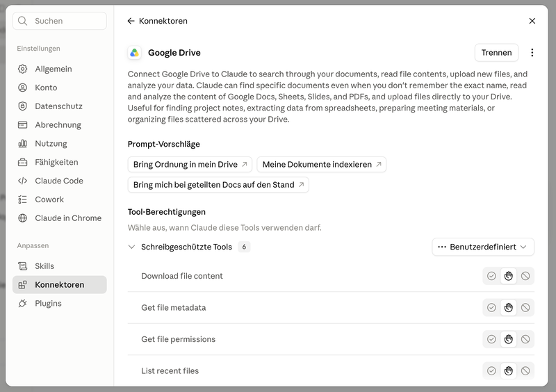The width and height of the screenshot is (556, 392).
Task: Click the tools count badge 6
Action: click(x=244, y=247)
